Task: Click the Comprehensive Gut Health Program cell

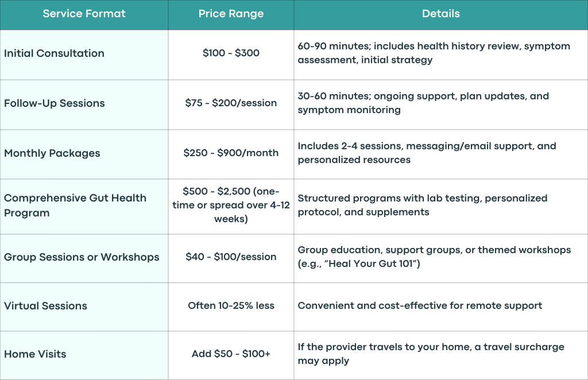Action: click(84, 207)
